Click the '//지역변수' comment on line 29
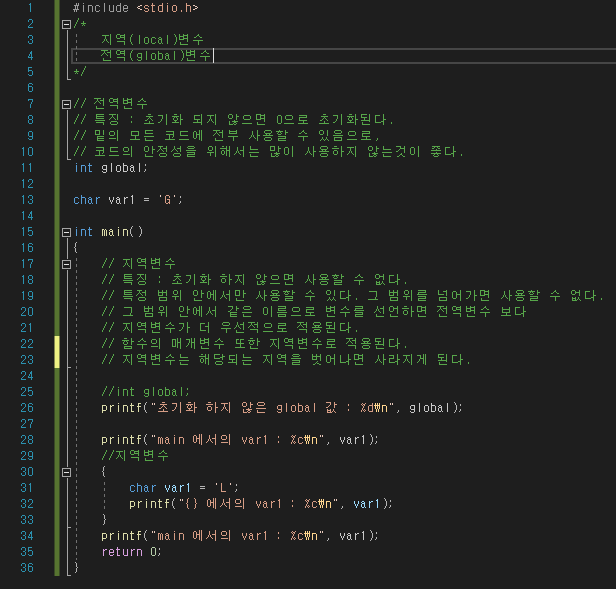This screenshot has height=589, width=616. pos(135,456)
